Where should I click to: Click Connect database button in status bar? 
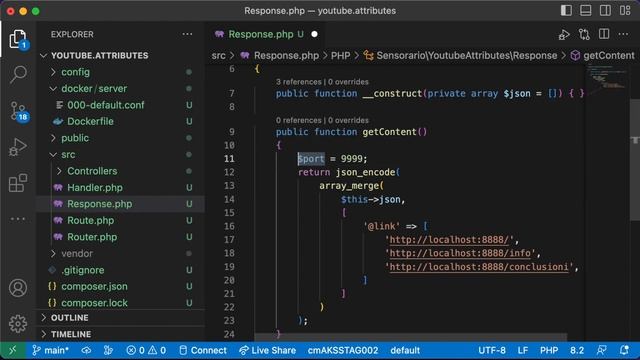[x=203, y=350]
